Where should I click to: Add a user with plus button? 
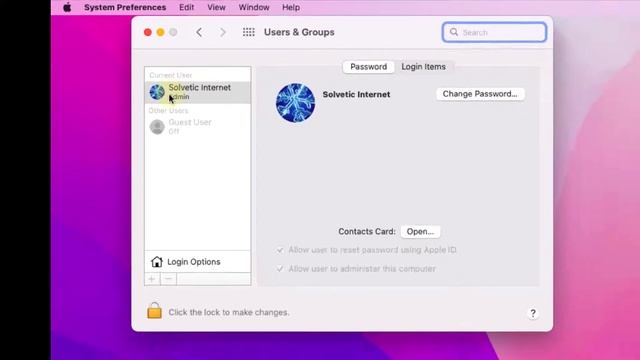pyautogui.click(x=152, y=279)
